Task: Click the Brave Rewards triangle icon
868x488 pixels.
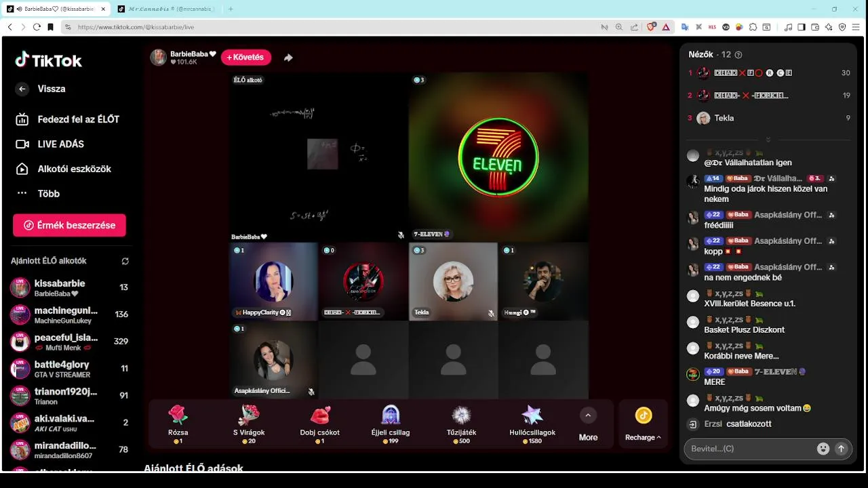Action: pyautogui.click(x=666, y=27)
